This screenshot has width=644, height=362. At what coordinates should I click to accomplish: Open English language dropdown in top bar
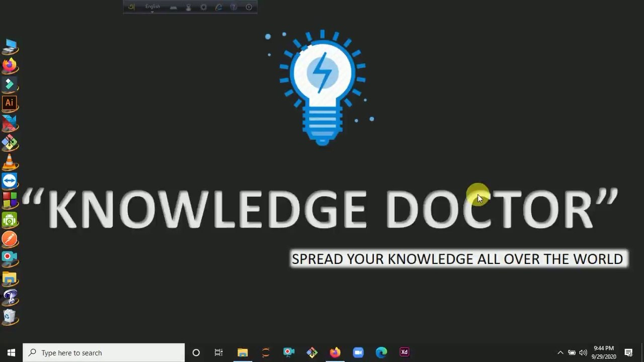point(153,7)
